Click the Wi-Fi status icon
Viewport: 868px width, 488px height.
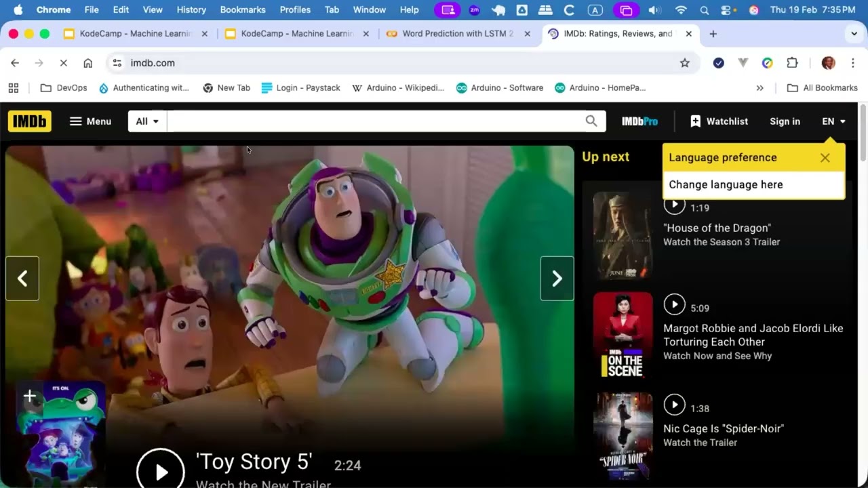tap(681, 10)
